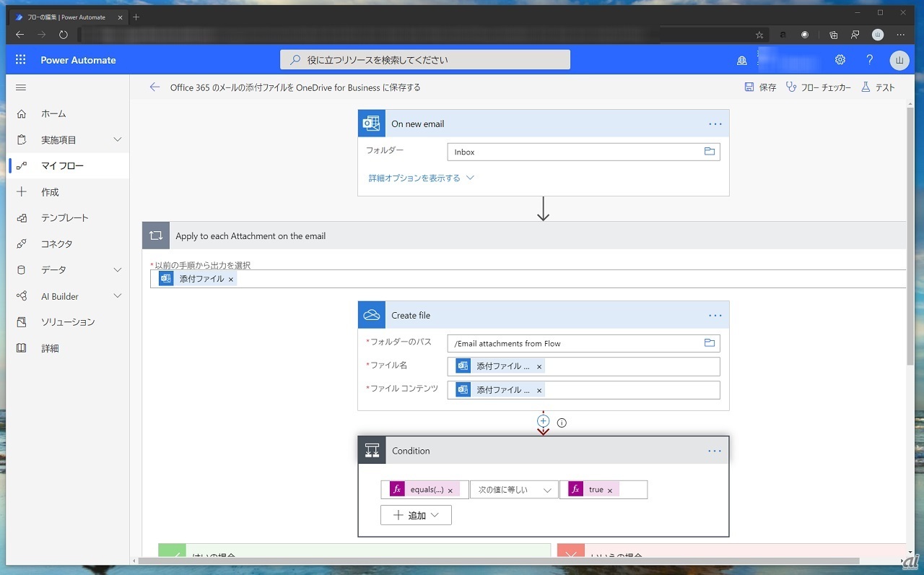Viewport: 924px width, 575px height.
Task: Click the Condition card branch icon
Action: click(x=372, y=451)
